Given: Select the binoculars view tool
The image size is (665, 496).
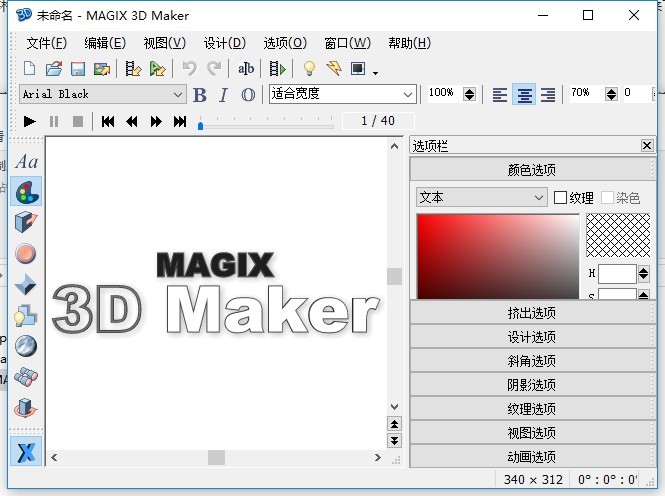Looking at the screenshot, I should coord(26,377).
